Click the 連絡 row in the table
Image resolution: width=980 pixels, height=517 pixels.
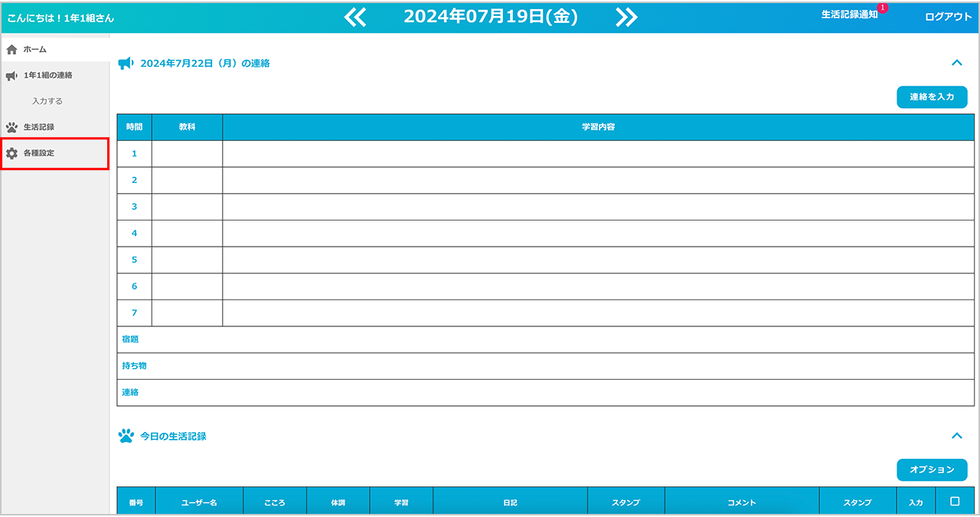tap(545, 392)
